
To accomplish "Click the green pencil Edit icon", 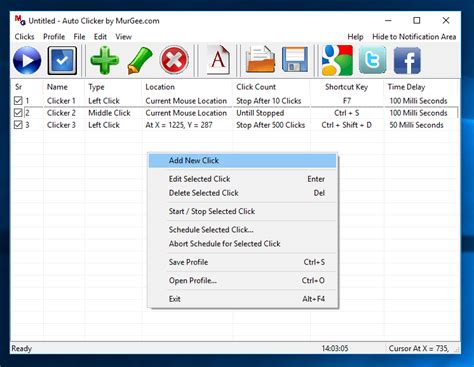I will click(x=140, y=61).
